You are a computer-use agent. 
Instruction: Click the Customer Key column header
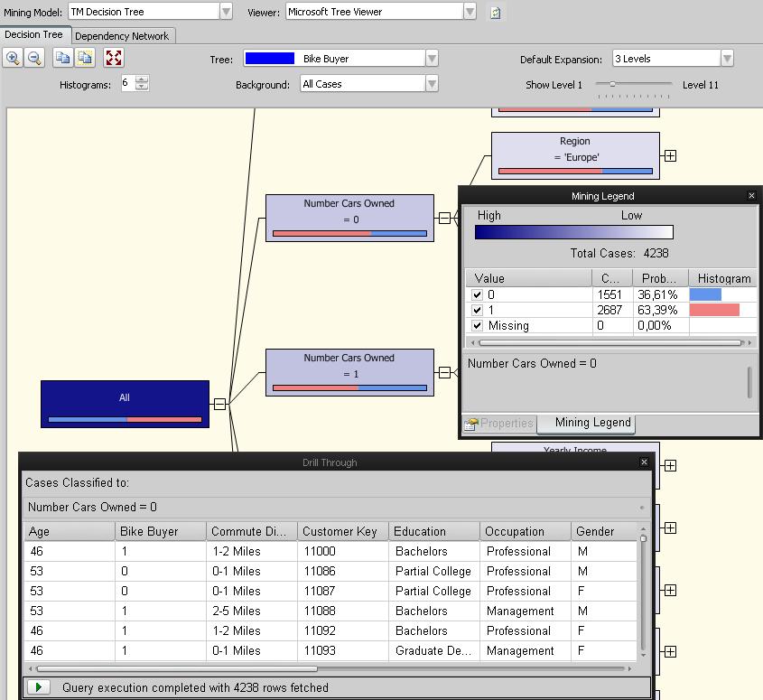pyautogui.click(x=343, y=531)
